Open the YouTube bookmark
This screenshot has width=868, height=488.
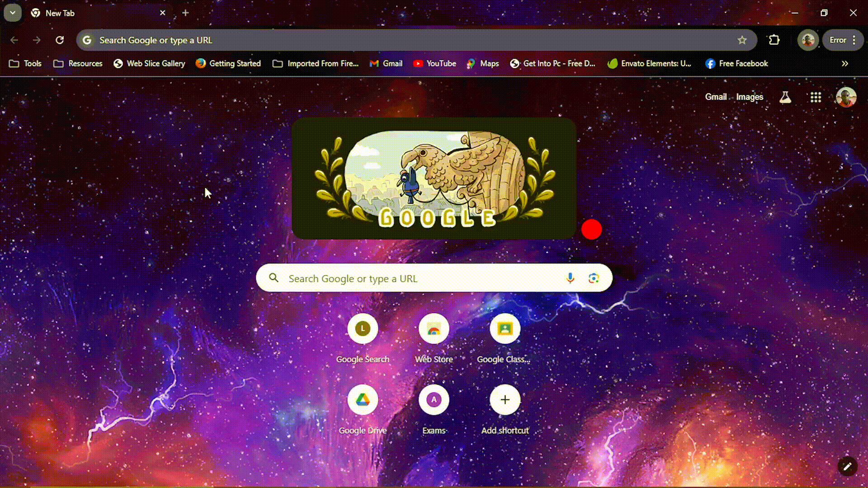tap(434, 64)
